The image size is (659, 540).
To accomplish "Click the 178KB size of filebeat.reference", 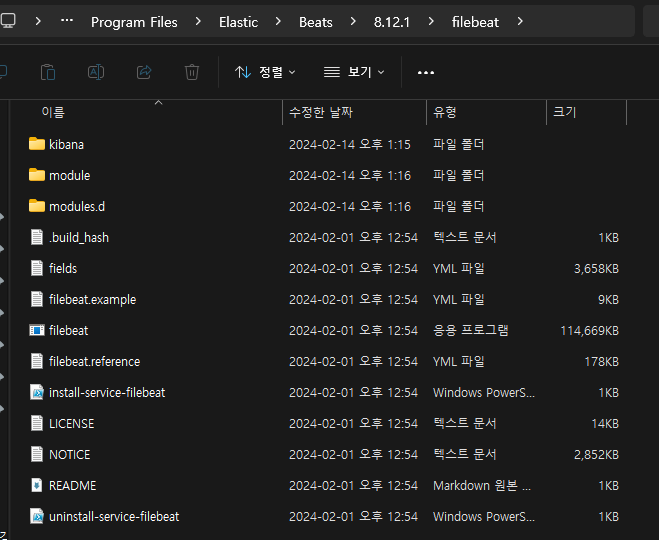I will (601, 361).
